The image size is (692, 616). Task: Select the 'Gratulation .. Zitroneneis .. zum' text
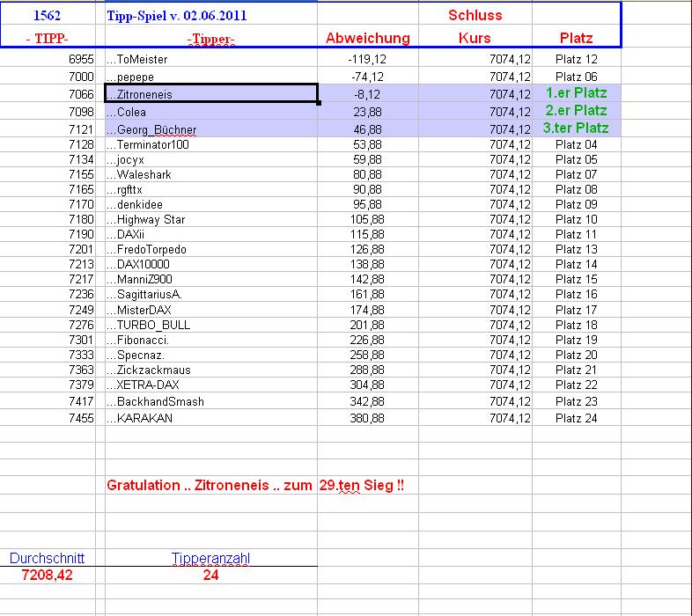210,486
